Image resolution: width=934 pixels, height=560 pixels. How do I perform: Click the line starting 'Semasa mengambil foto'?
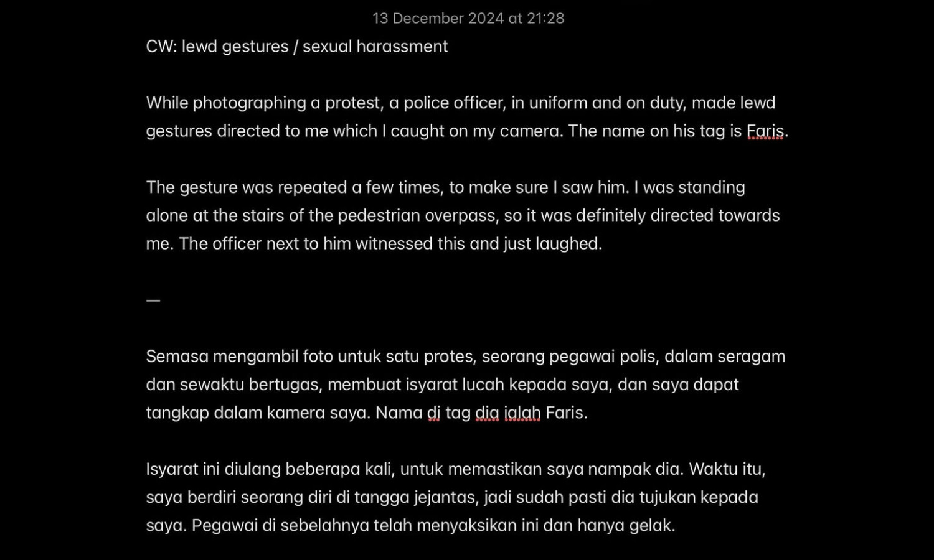click(466, 357)
